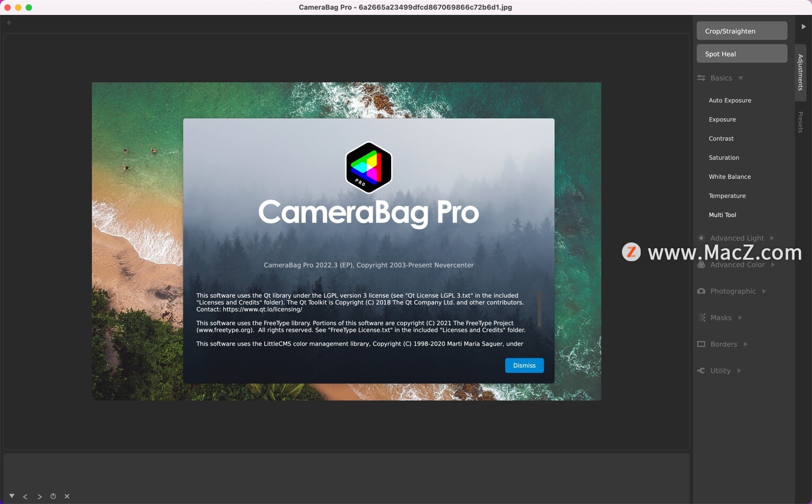
Task: Click the Basics sliders icon
Action: (x=701, y=78)
